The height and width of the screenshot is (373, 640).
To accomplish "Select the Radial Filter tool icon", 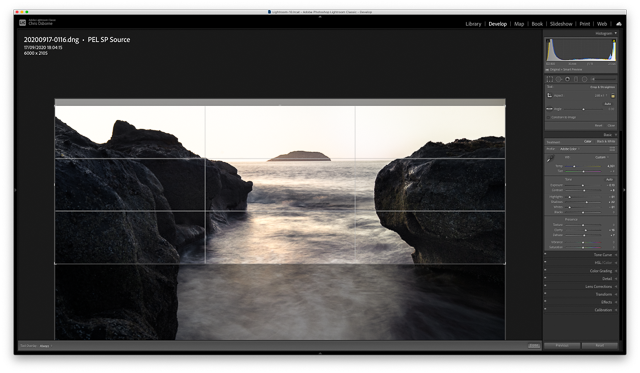I will click(584, 79).
